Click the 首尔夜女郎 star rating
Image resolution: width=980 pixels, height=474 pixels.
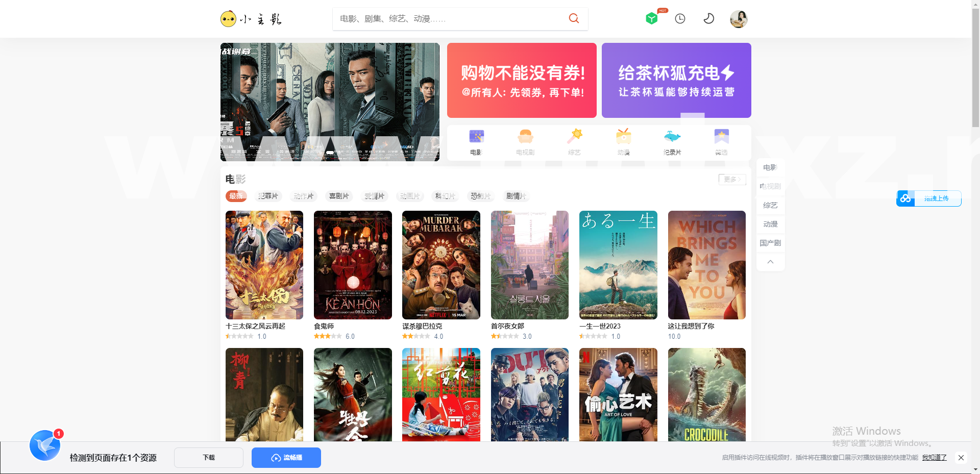505,336
